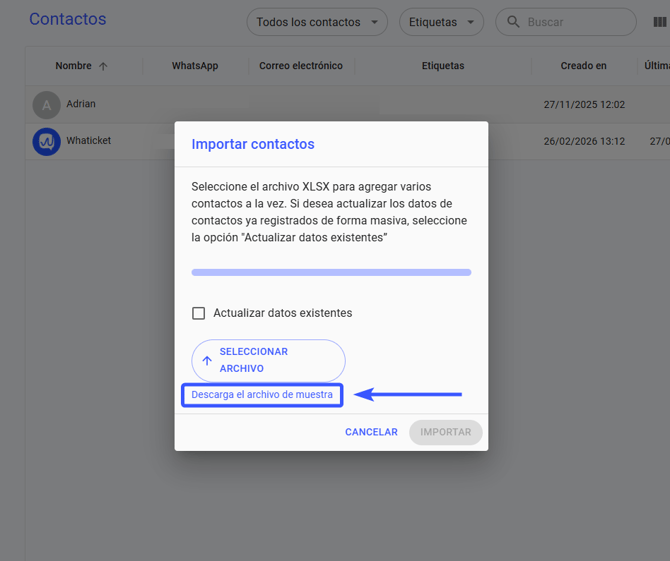Open the Whaticket contact logo avatar
Viewport: 670px width, 561px height.
[47, 141]
